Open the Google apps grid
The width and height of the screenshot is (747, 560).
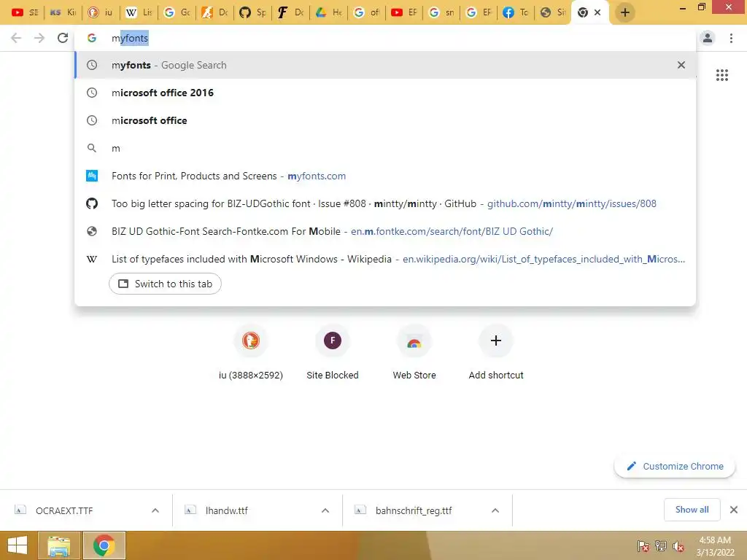pos(721,75)
